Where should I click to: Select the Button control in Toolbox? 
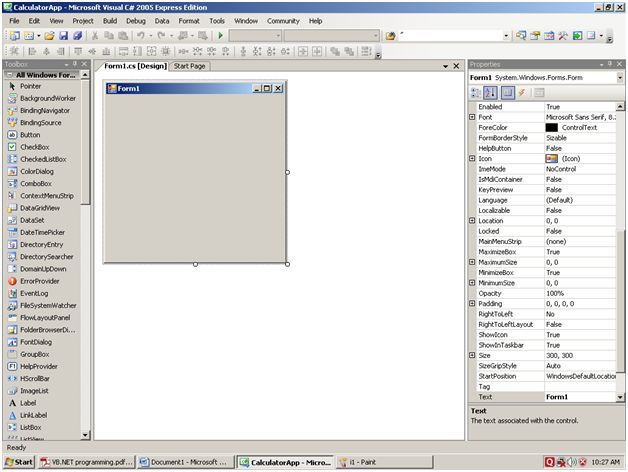coord(30,135)
